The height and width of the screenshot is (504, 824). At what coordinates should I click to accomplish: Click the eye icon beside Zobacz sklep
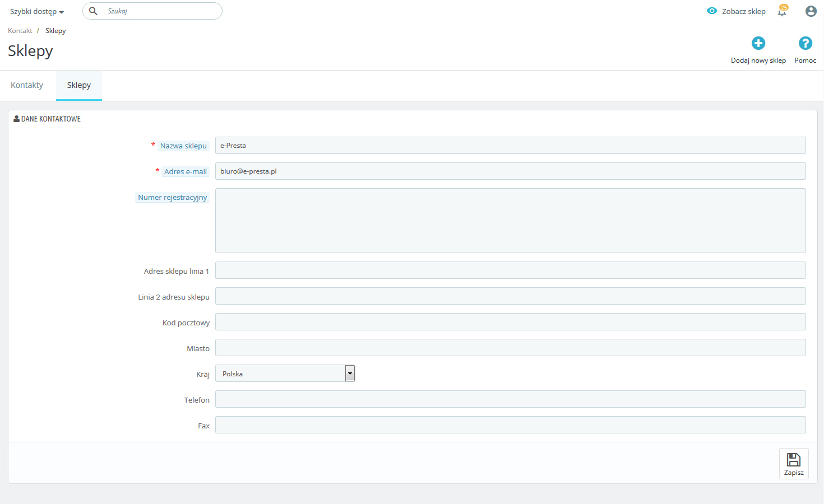(x=712, y=11)
